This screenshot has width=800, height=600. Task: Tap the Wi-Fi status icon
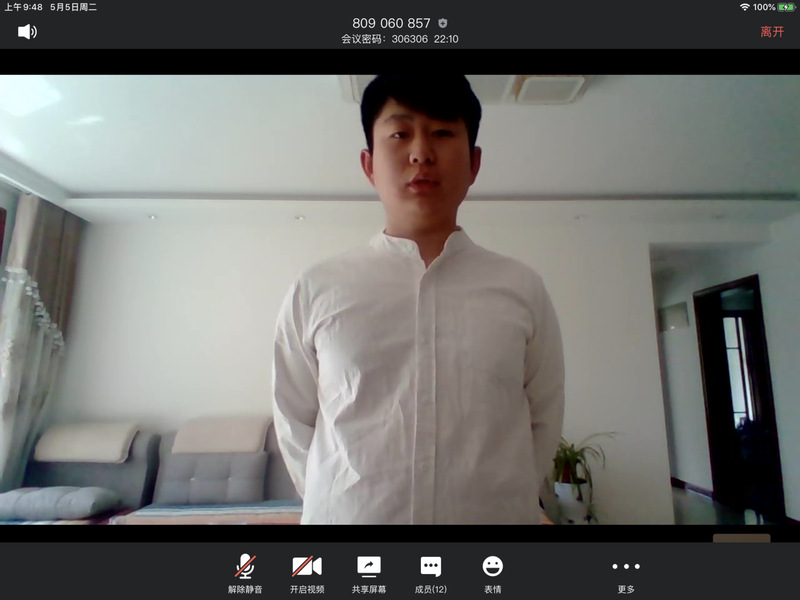[x=744, y=7]
